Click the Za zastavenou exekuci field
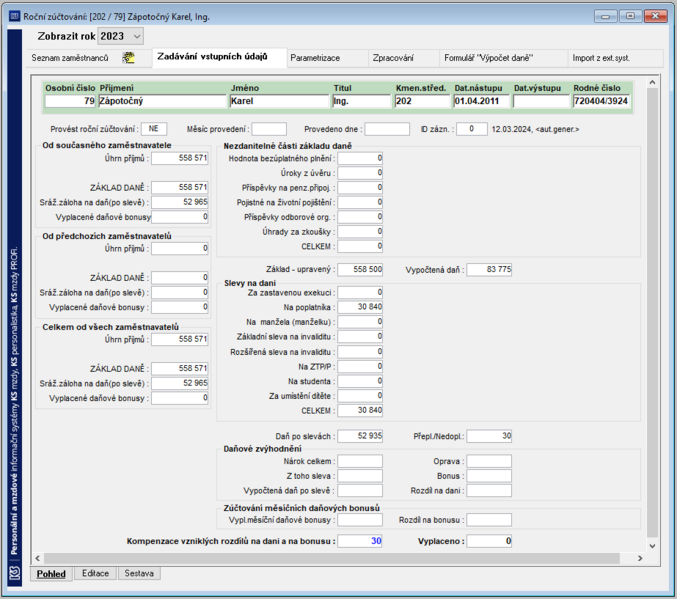Viewport: 677px width, 599px height. (360, 292)
